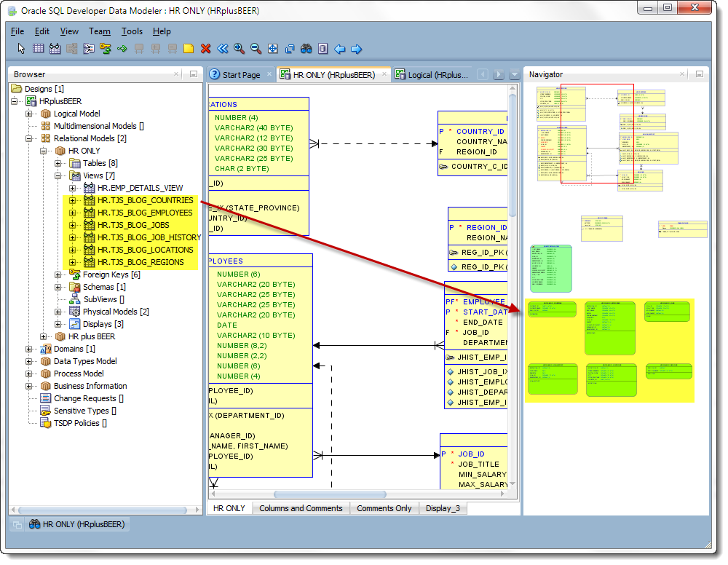This screenshot has width=728, height=565.
Task: Open the Tools menu
Action: coord(132,31)
